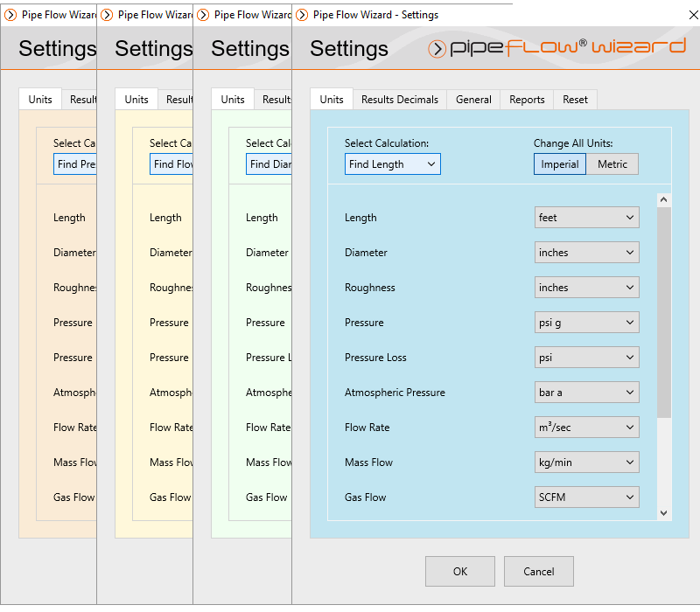The width and height of the screenshot is (700, 612).
Task: Switch to the Results Decimals tab
Action: (400, 100)
